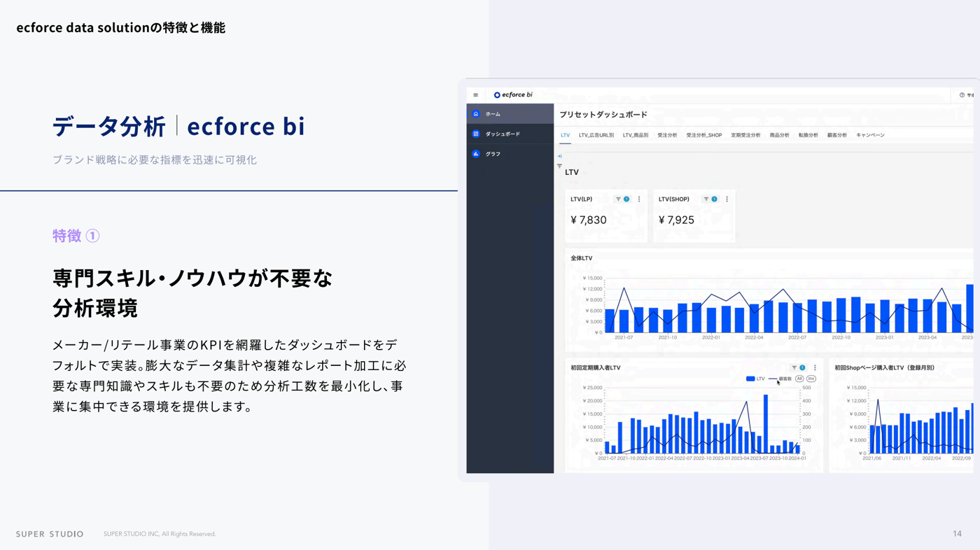The height and width of the screenshot is (550, 980).
Task: Open the 商品分析 tab
Action: (x=779, y=135)
